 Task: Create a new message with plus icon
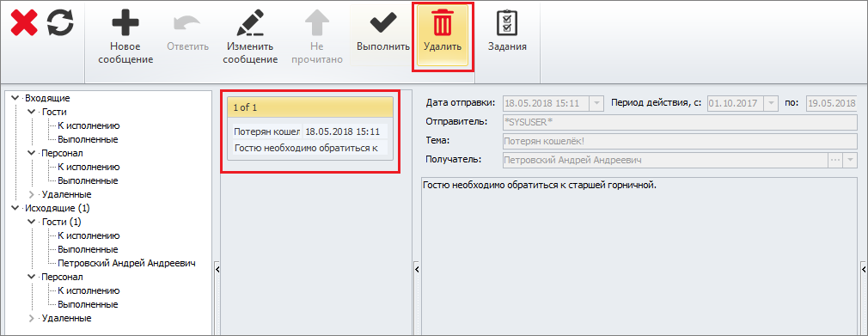(125, 38)
